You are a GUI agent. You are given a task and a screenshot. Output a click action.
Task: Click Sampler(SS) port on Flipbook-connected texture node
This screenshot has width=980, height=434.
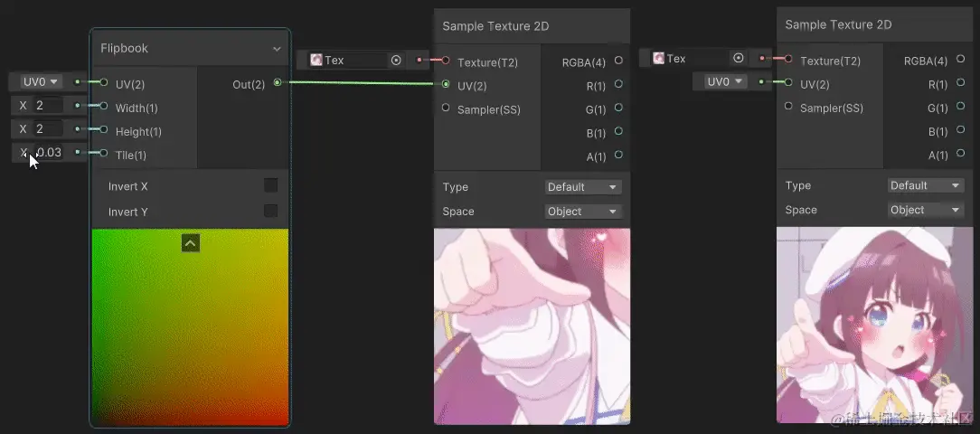446,108
